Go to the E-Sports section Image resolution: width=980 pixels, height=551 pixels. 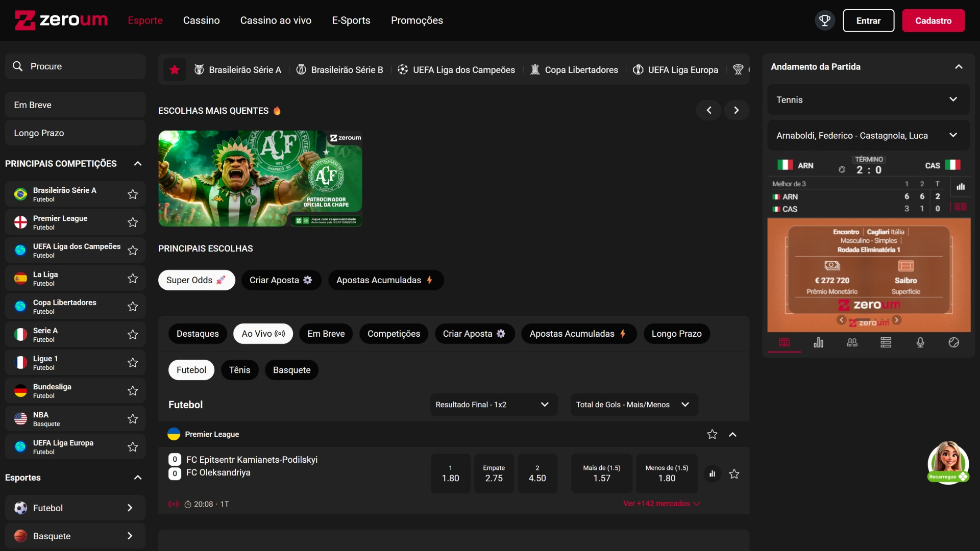point(351,20)
